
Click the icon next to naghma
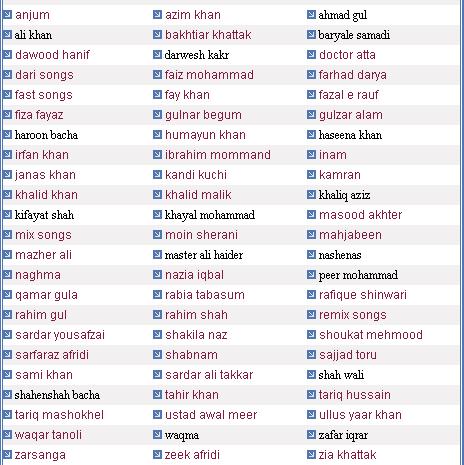pyautogui.click(x=7, y=275)
